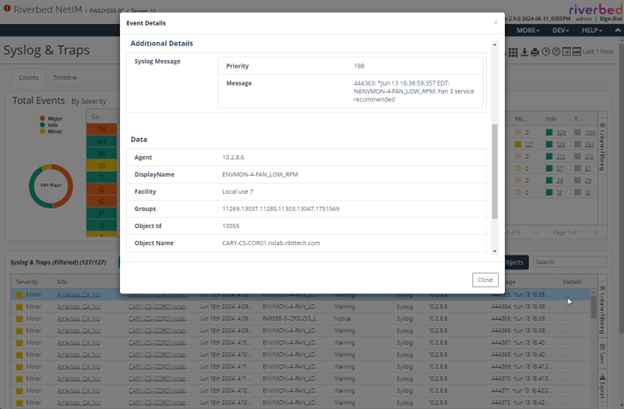Image resolution: width=624 pixels, height=409 pixels.
Task: Click the grid view icon in toolbar
Action: (512, 52)
